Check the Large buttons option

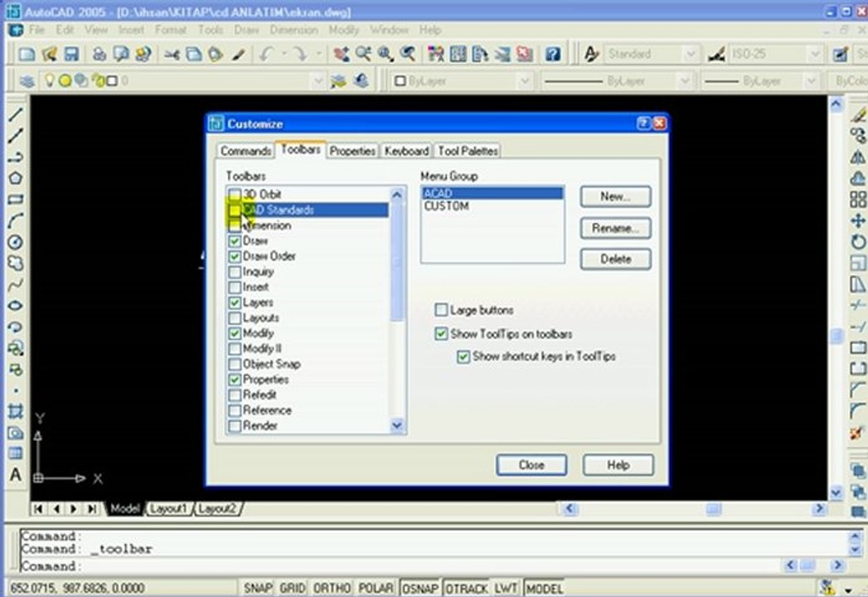coord(441,309)
